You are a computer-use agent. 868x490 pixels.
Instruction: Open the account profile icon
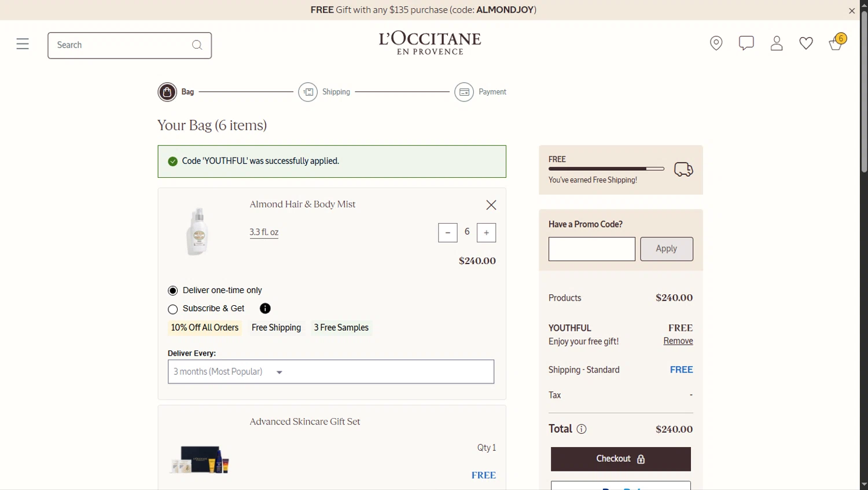pyautogui.click(x=777, y=43)
